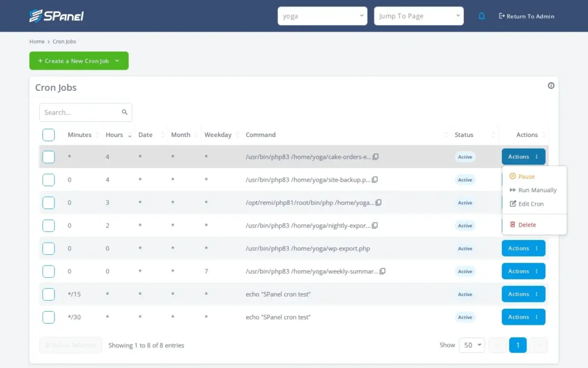Click the Cron Jobs breadcrumb

coord(64,41)
